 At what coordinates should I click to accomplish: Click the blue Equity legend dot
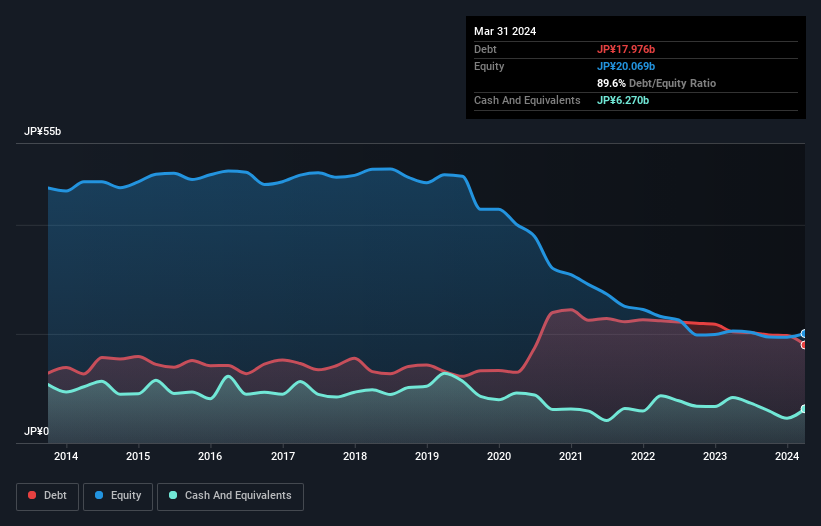(x=99, y=495)
